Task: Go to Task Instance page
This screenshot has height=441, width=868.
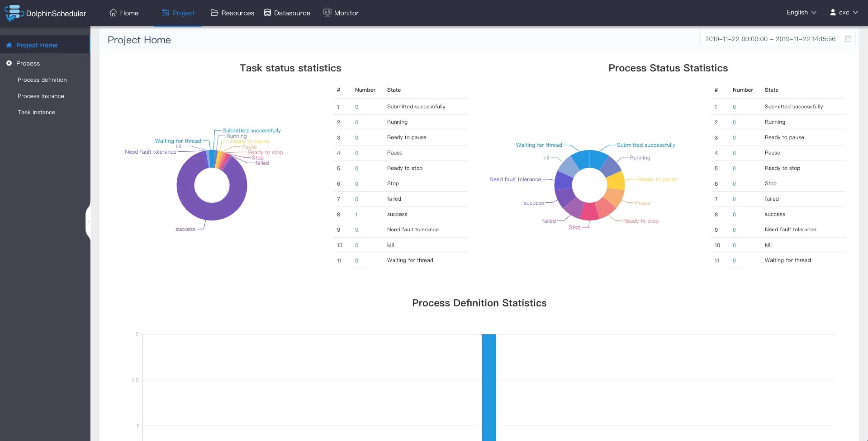Action: (36, 112)
